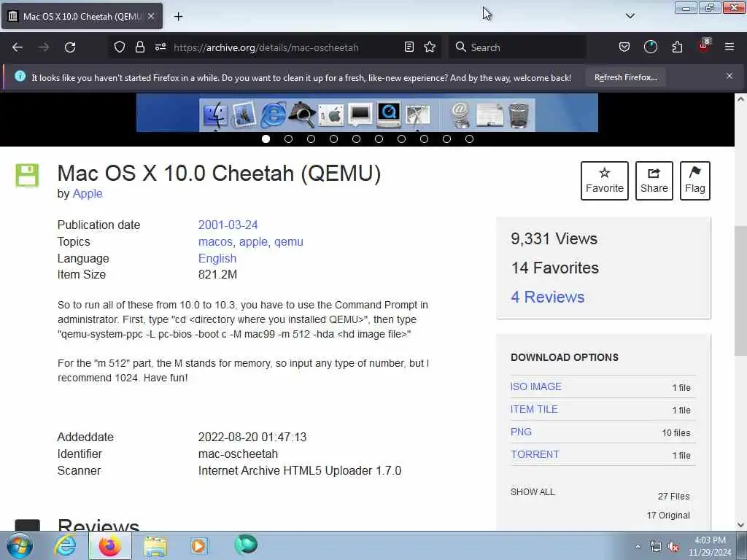
Task: Close the Mac OS X 10.0 Cheetah tab
Action: 151,16
